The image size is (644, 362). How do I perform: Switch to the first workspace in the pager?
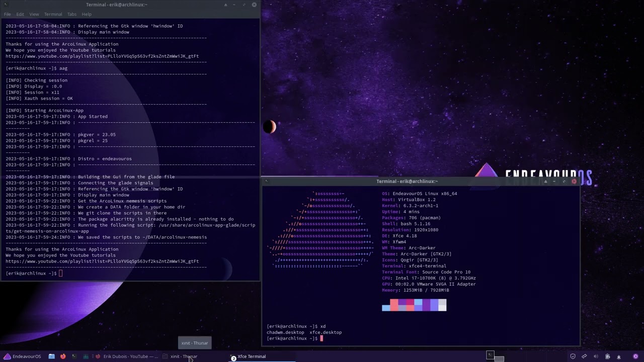[490, 355]
